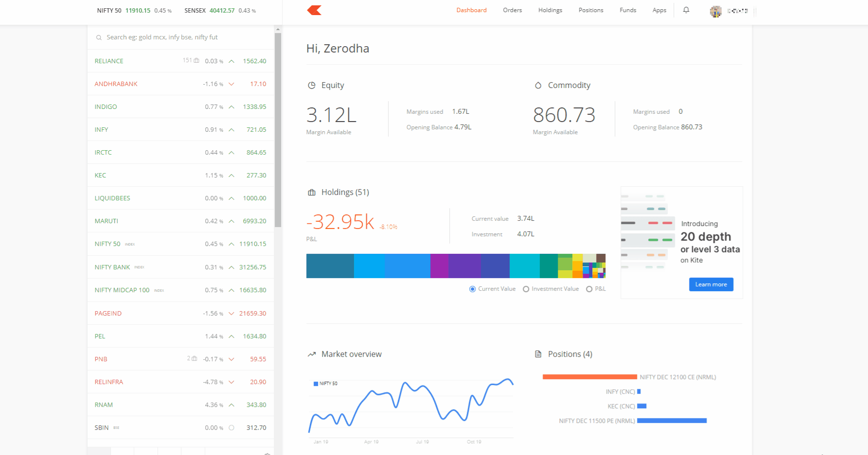The image size is (868, 455).
Task: Select the NIFTY 50 index watchlist row
Action: point(180,244)
